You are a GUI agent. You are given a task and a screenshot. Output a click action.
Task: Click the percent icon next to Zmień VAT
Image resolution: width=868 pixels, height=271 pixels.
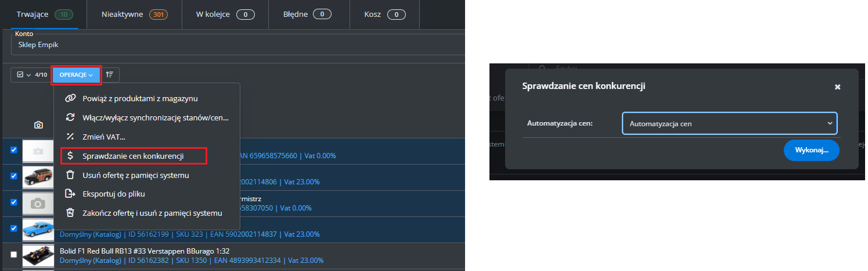click(70, 137)
